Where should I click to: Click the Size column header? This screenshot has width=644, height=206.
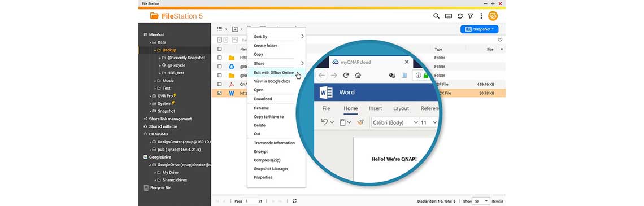tap(490, 49)
